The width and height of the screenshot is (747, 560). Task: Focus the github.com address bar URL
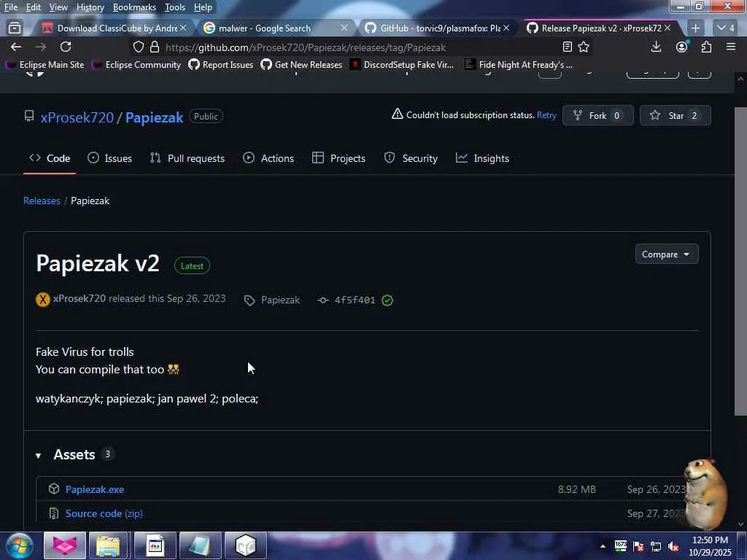(306, 47)
